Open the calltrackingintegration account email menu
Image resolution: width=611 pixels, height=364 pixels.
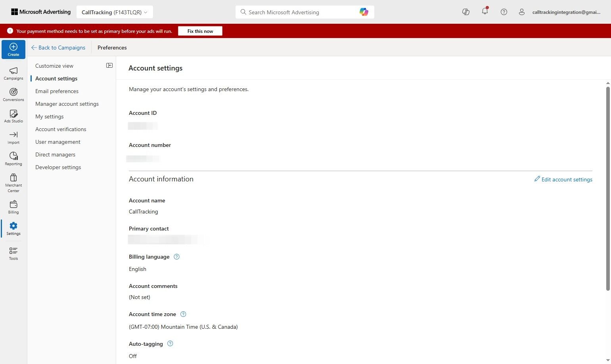(x=566, y=12)
